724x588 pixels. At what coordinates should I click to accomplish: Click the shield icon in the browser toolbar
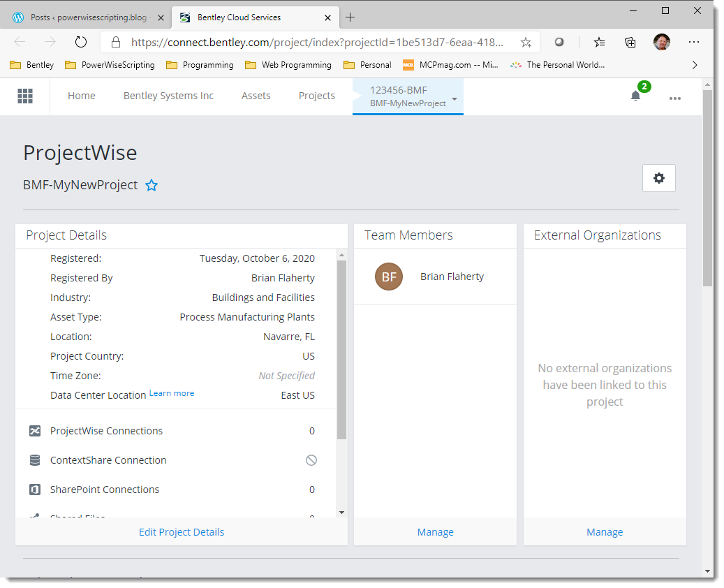pyautogui.click(x=559, y=42)
